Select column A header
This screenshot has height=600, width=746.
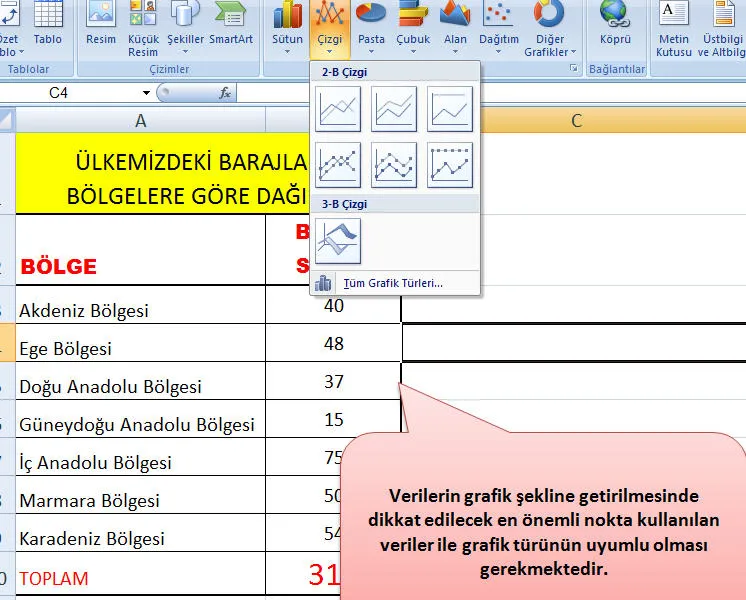140,120
